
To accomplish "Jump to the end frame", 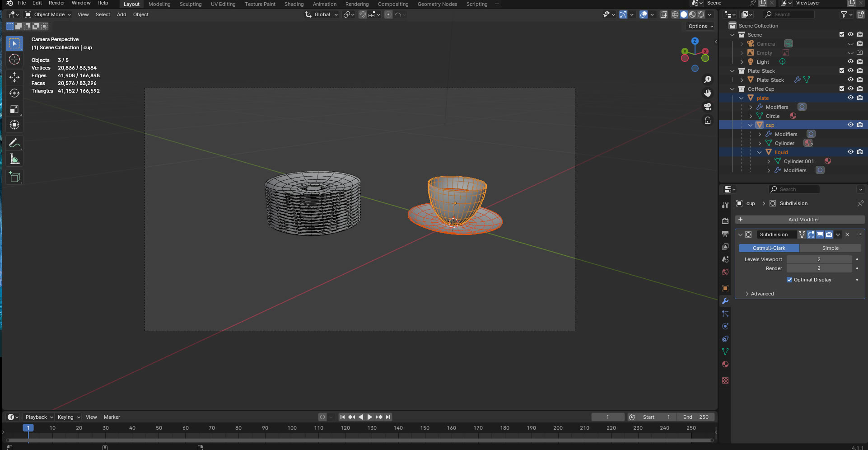I will [x=388, y=417].
